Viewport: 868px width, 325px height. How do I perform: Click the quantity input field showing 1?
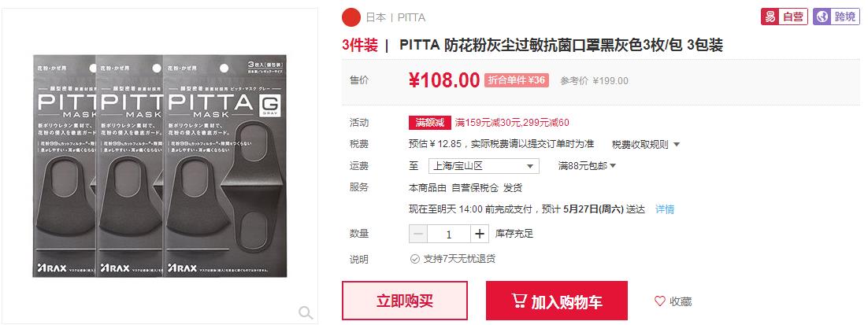[449, 234]
